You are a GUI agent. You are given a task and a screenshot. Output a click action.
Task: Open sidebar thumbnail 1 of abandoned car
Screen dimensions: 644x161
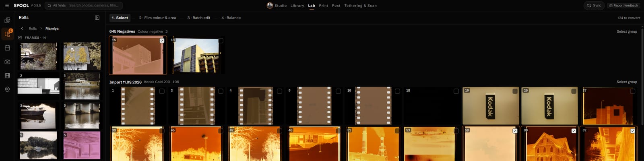coord(39,56)
